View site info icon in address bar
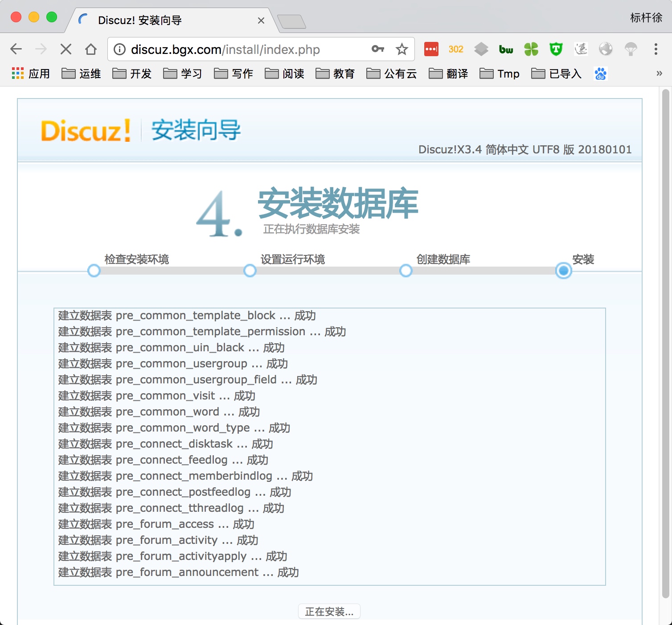672x625 pixels. (x=120, y=49)
